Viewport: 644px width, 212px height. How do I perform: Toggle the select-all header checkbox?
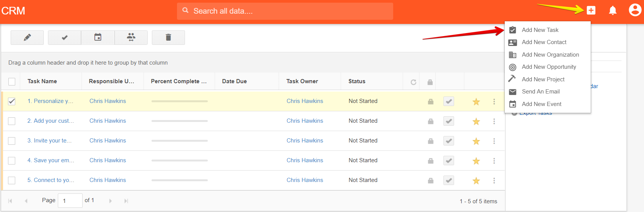pyautogui.click(x=12, y=81)
